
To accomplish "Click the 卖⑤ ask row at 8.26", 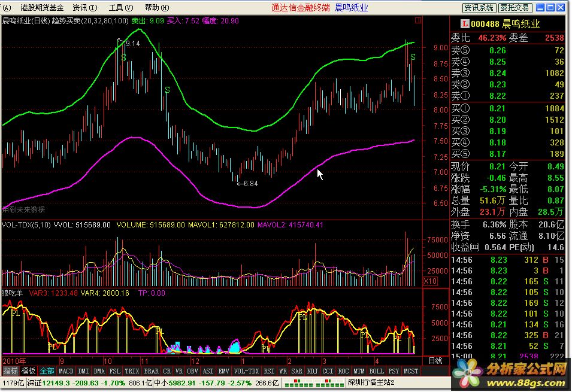I will point(507,50).
